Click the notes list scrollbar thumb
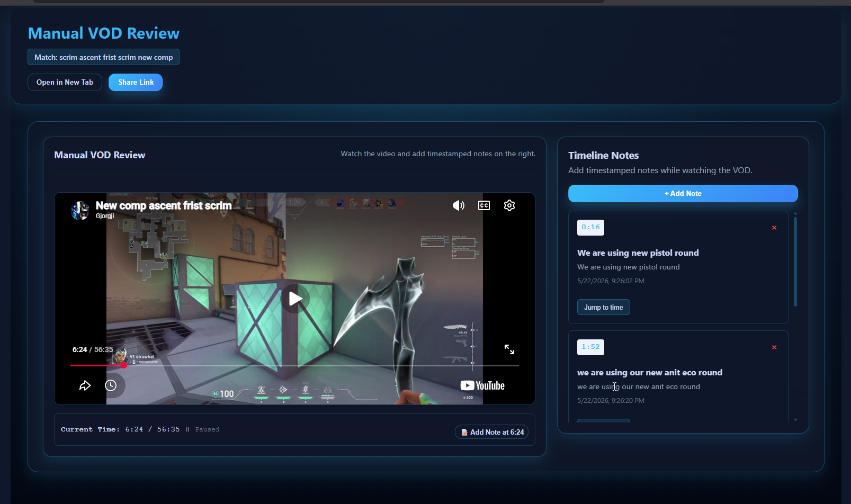Viewport: 851px width, 504px height. [795, 261]
